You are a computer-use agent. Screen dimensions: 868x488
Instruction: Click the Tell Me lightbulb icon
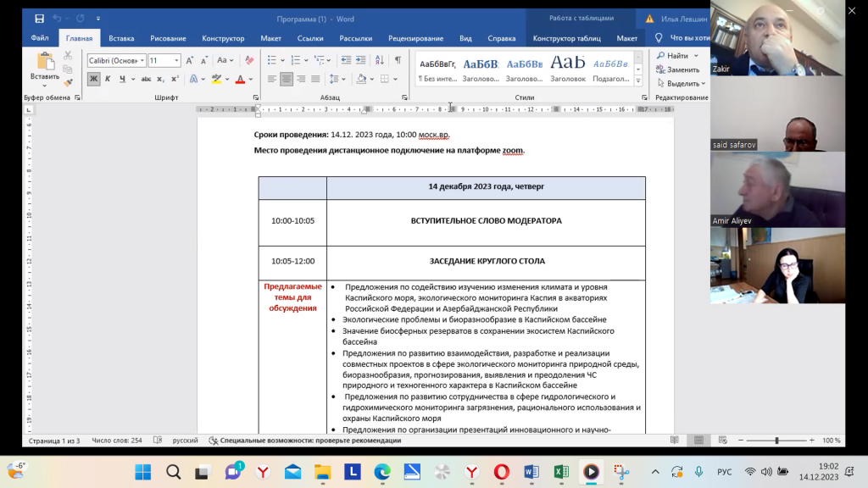[658, 38]
